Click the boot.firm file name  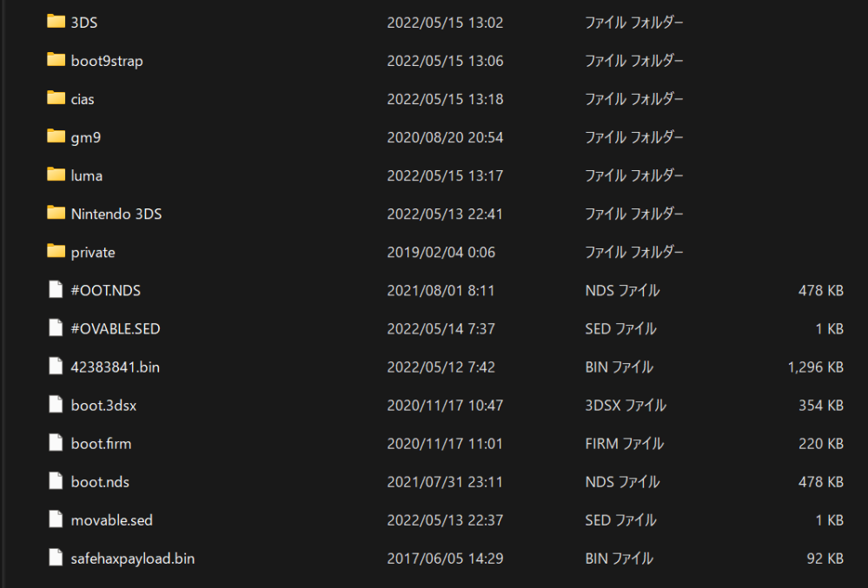(102, 444)
